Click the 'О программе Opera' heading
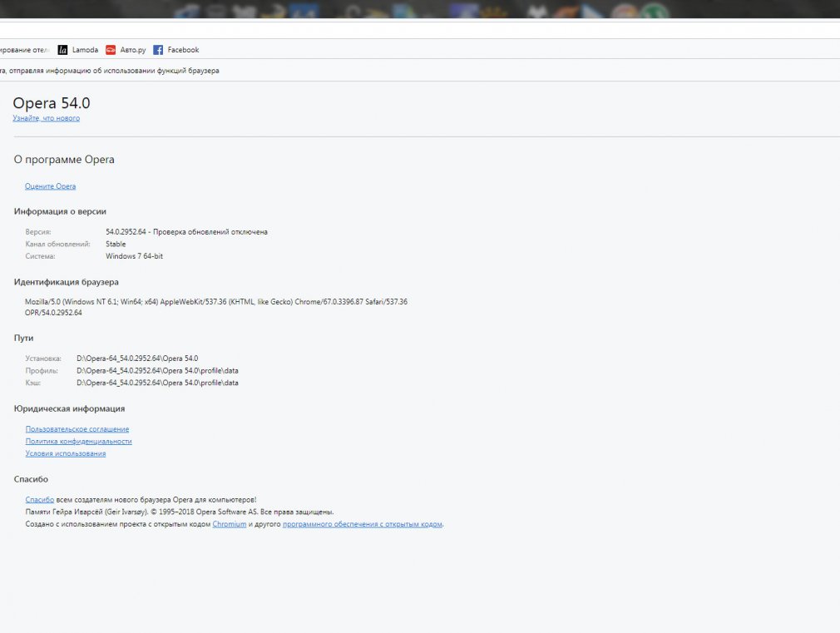The image size is (840, 633). pyautogui.click(x=64, y=160)
